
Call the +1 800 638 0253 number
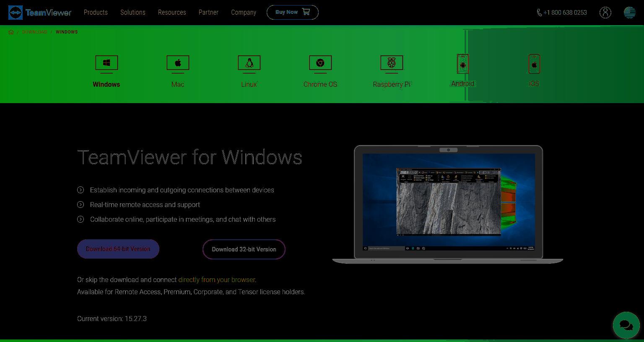[x=561, y=13]
